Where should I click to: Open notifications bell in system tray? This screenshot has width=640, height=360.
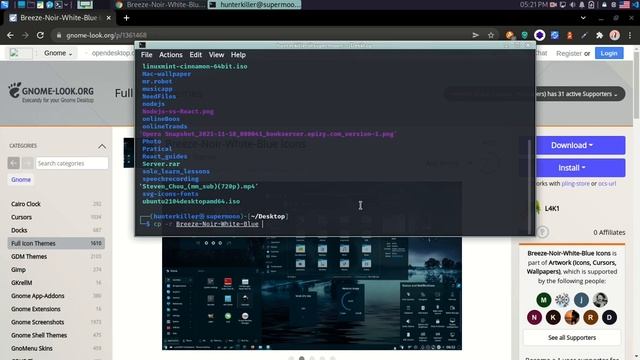(x=582, y=5)
